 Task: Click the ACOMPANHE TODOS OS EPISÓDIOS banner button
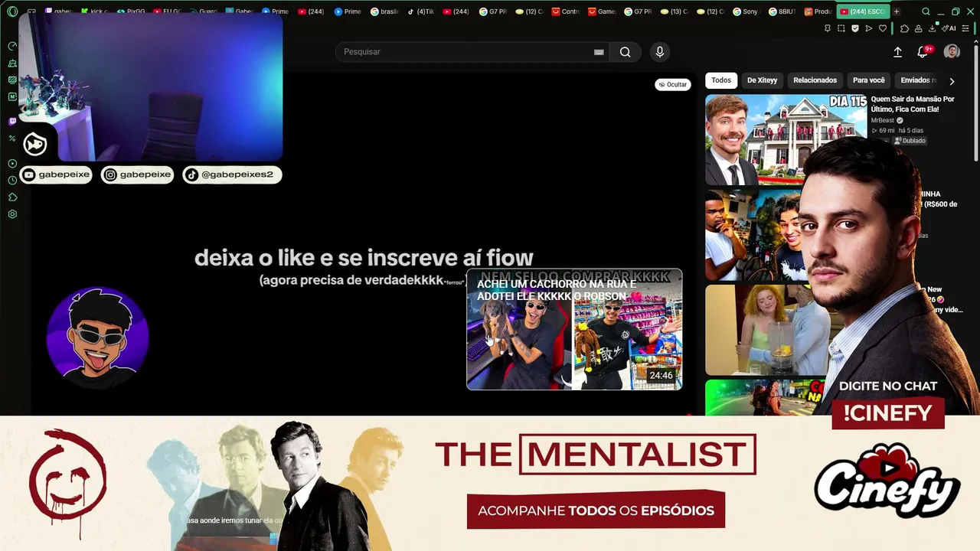click(596, 510)
